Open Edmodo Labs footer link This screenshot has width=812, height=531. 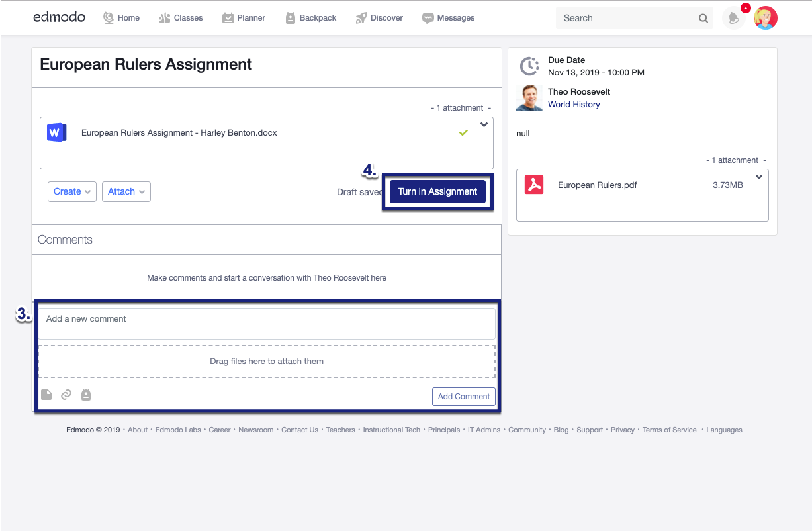click(178, 430)
